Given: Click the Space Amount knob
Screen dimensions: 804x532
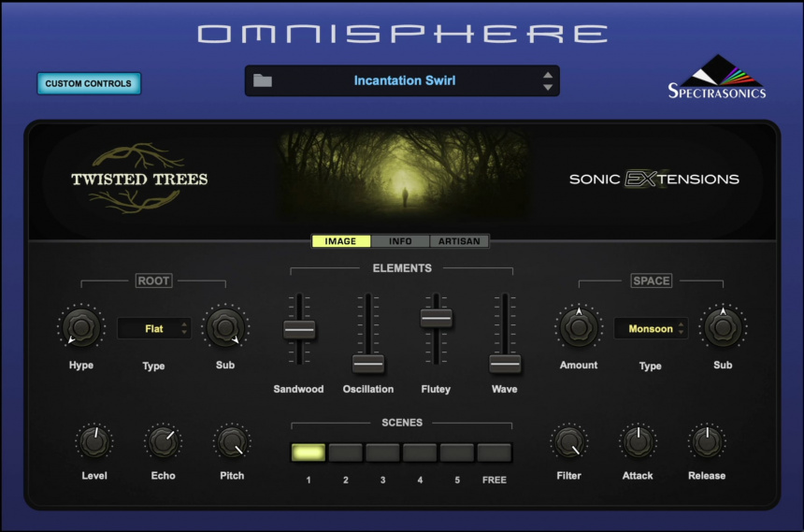Looking at the screenshot, I should coord(579,327).
